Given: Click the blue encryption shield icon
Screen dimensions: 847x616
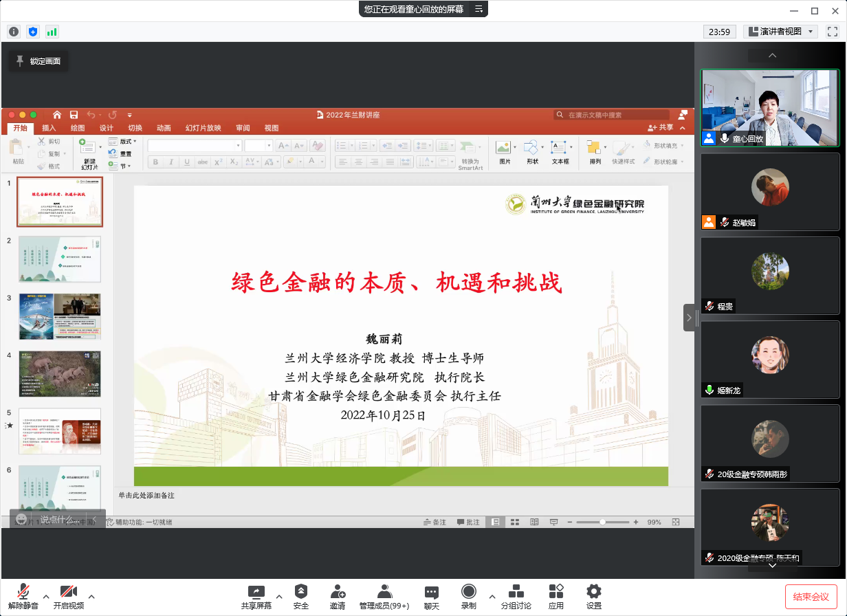Looking at the screenshot, I should click(33, 32).
